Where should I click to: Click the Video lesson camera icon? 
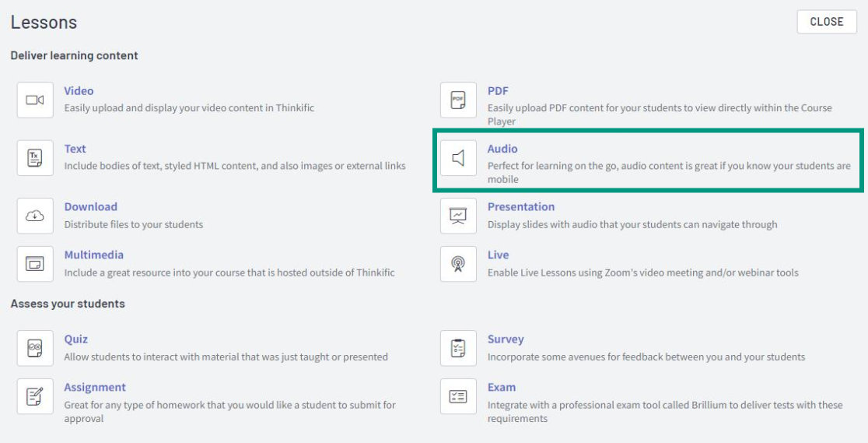click(35, 100)
